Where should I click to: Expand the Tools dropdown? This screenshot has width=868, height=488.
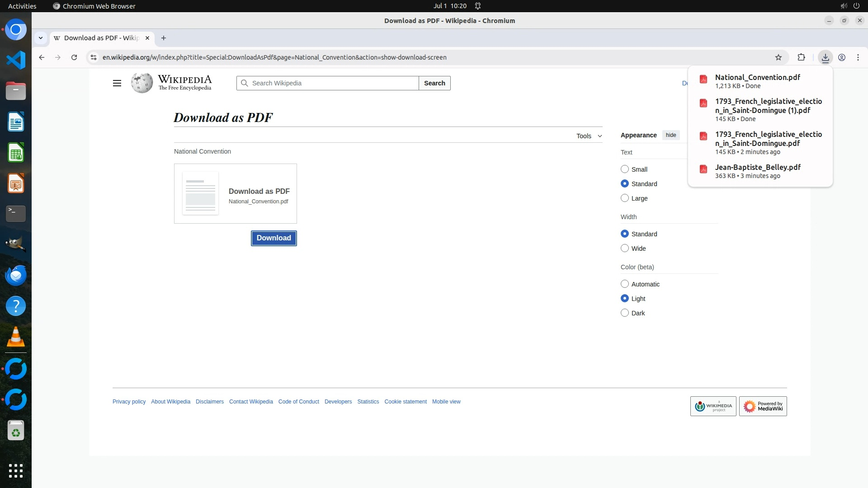[589, 136]
